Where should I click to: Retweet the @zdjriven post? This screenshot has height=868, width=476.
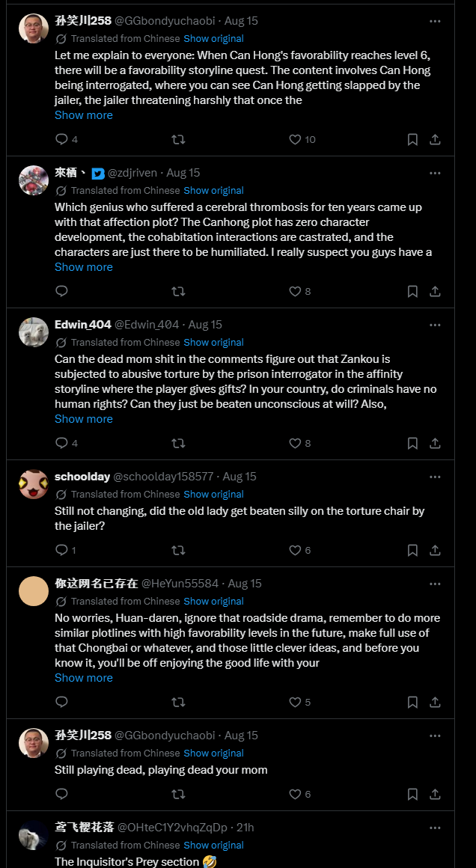coord(178,291)
